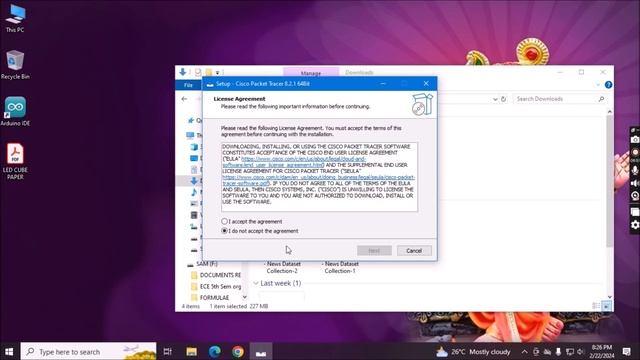The image size is (640, 360).
Task: Click the screenshot camera icon in recorder bar
Action: [x=635, y=140]
